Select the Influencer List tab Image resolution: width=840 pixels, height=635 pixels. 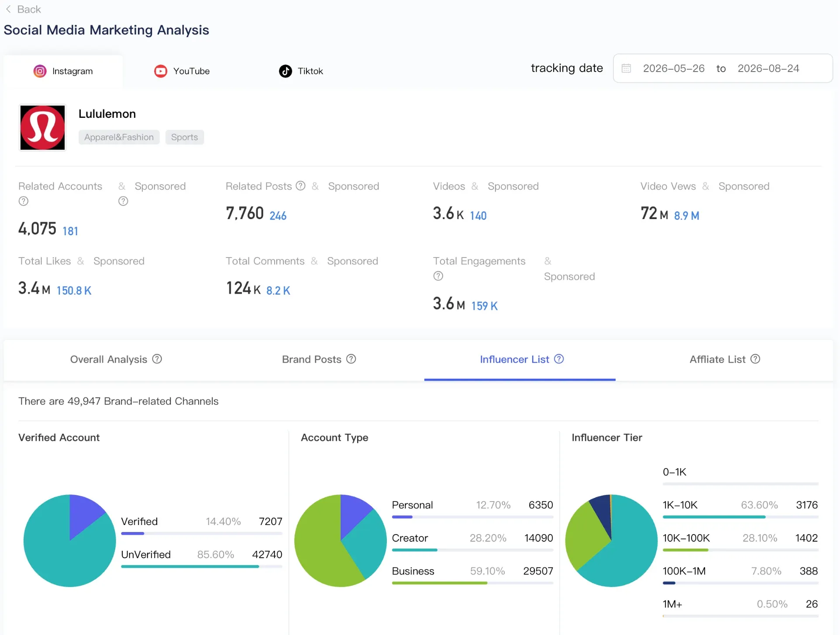tap(520, 360)
